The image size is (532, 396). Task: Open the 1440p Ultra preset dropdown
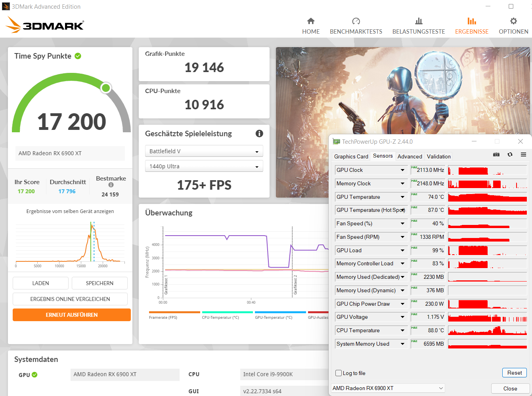click(x=204, y=166)
